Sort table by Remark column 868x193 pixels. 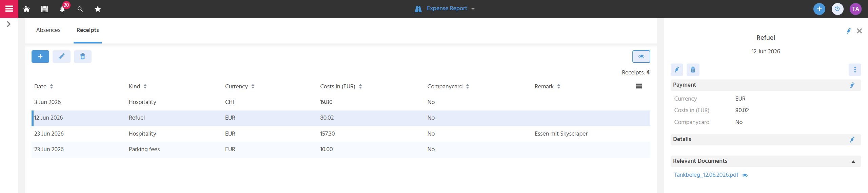[548, 86]
